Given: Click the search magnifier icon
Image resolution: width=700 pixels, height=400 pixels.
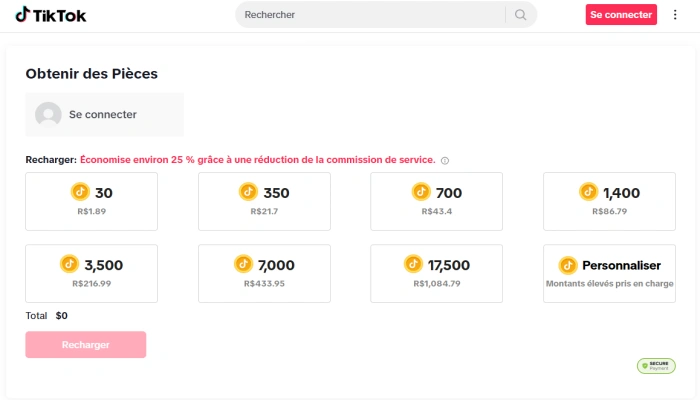Looking at the screenshot, I should click(x=520, y=15).
